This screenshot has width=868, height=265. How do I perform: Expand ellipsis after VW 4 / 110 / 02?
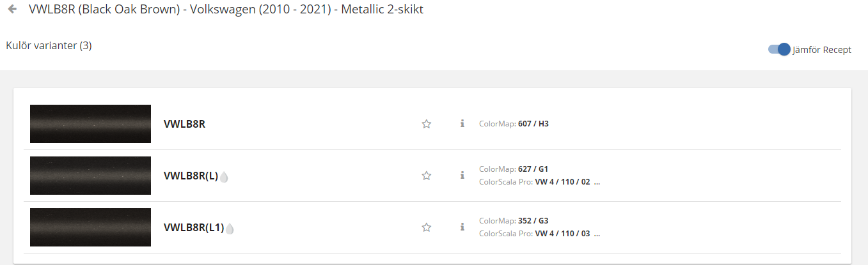pos(597,182)
